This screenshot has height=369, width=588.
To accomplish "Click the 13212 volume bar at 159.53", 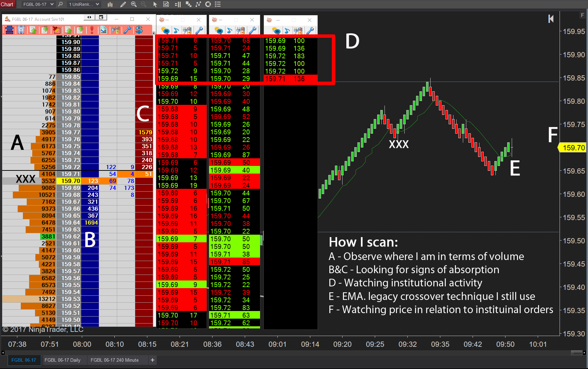I will [29, 299].
